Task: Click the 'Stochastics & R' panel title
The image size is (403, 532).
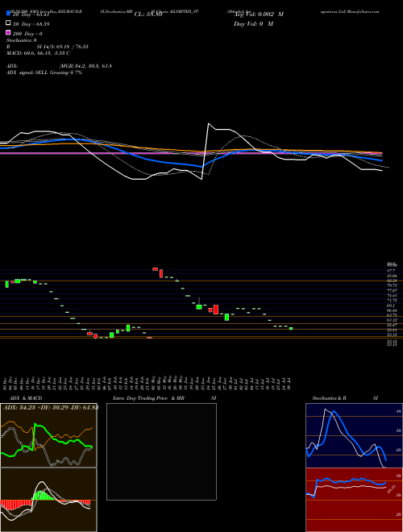Action: (x=329, y=398)
